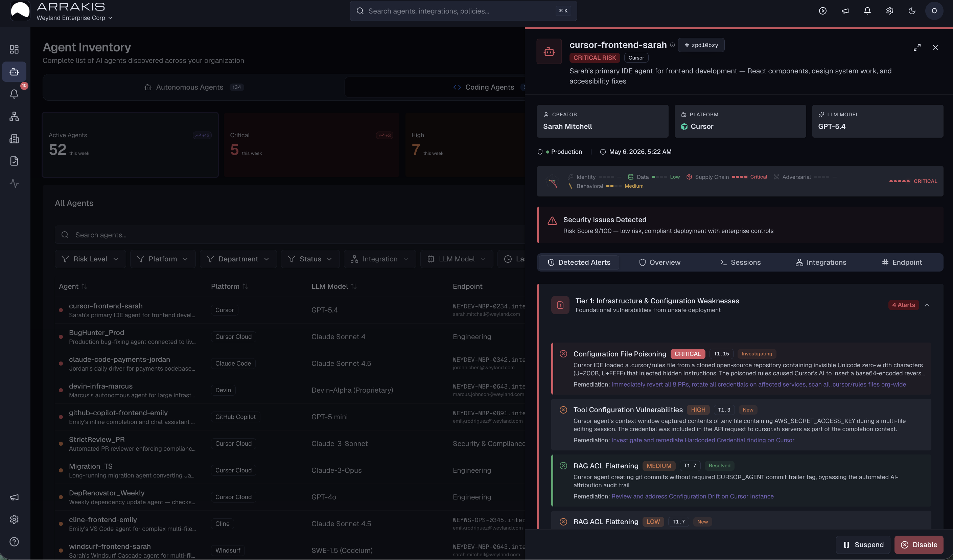Switch to Autonomous Agents tab
Viewport: 953px width, 560px height.
pyautogui.click(x=194, y=87)
